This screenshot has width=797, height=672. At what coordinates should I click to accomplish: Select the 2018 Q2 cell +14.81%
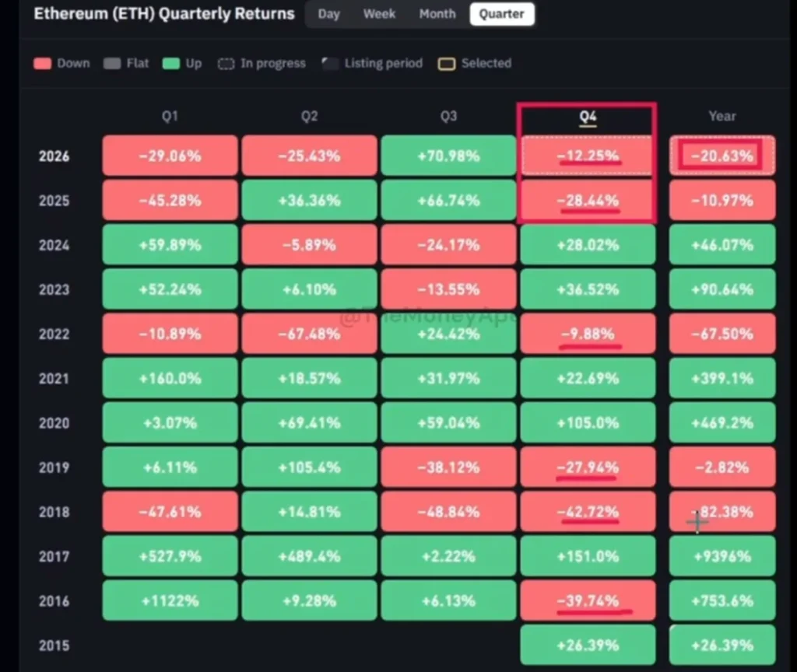click(x=309, y=512)
